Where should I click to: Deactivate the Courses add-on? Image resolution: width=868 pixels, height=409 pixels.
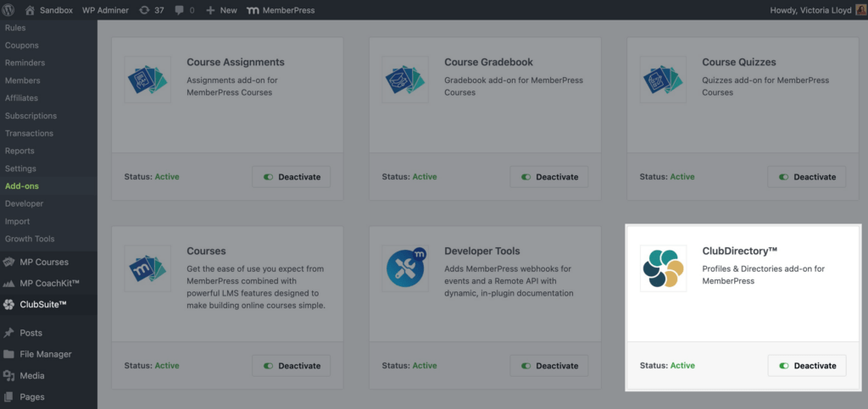pyautogui.click(x=292, y=366)
